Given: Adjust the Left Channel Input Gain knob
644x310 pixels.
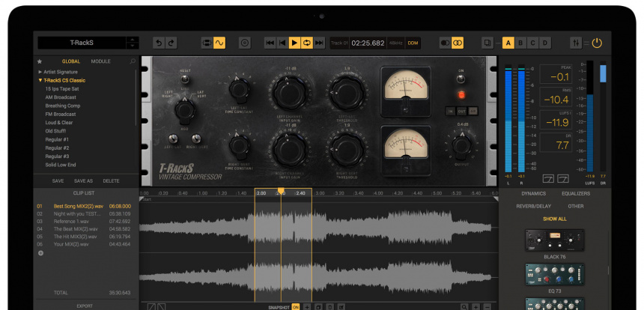Looking at the screenshot, I should coord(290,92).
